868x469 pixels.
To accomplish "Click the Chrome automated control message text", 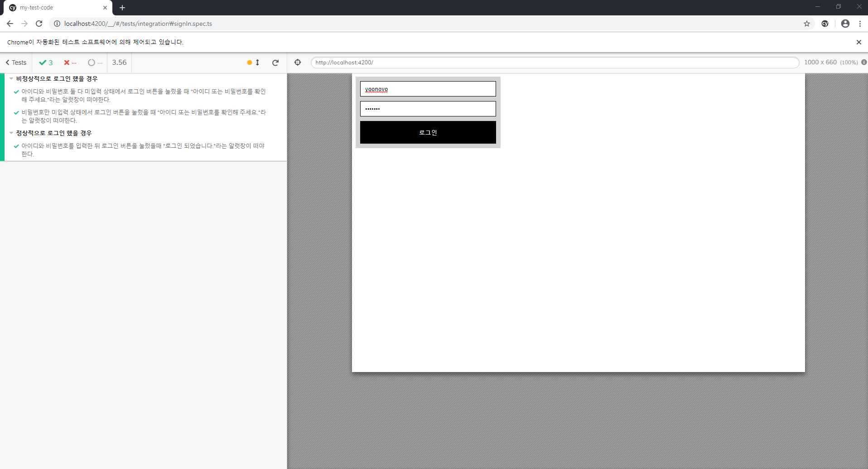I will pyautogui.click(x=95, y=42).
